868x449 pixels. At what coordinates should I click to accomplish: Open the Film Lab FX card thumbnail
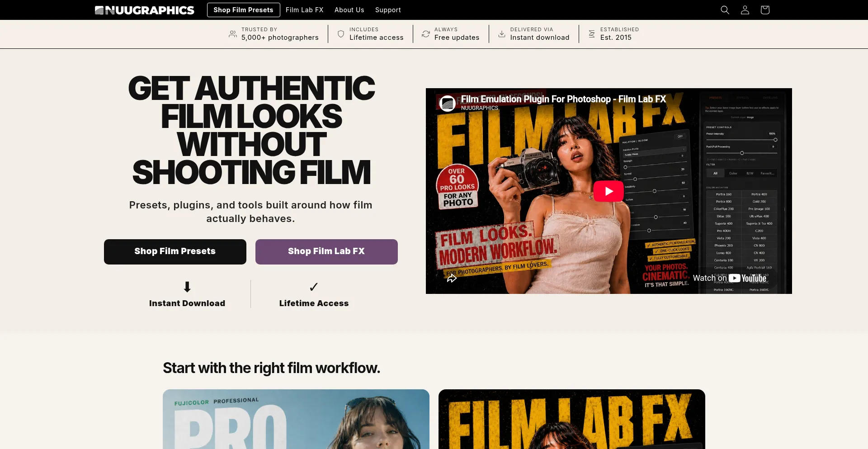(572, 419)
